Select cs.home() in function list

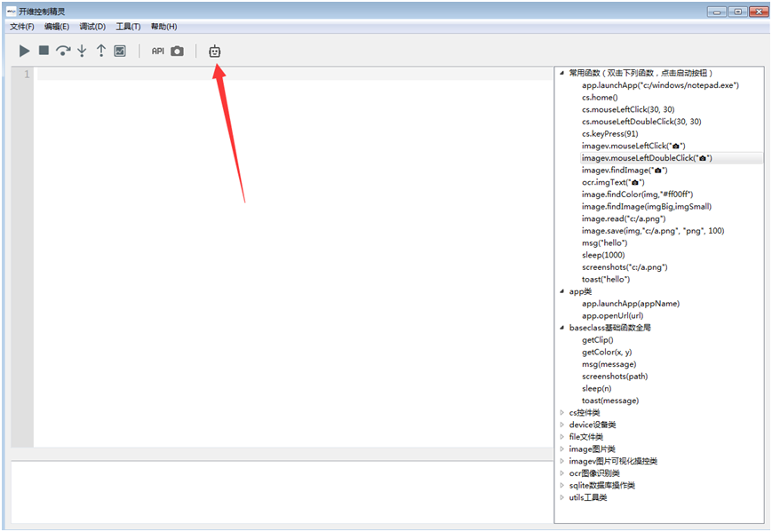[x=600, y=98]
